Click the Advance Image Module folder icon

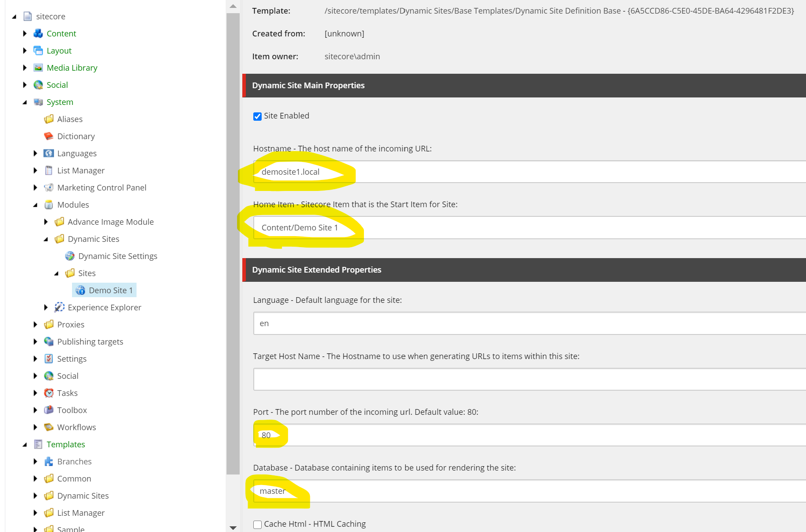[x=59, y=222]
